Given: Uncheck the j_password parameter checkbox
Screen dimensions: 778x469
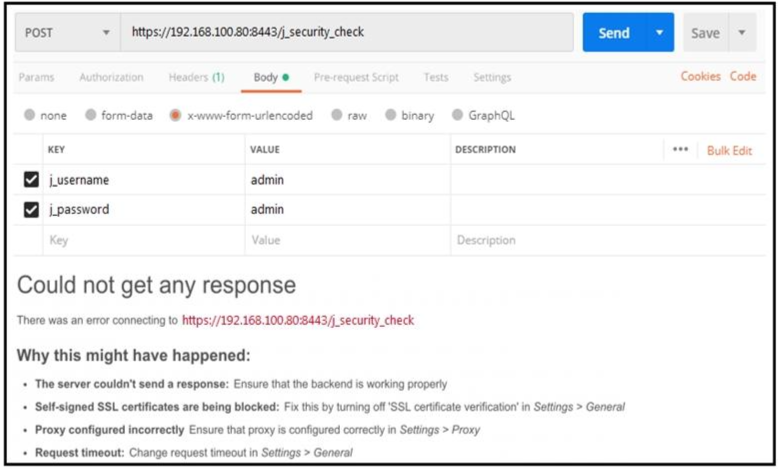Looking at the screenshot, I should pos(31,210).
